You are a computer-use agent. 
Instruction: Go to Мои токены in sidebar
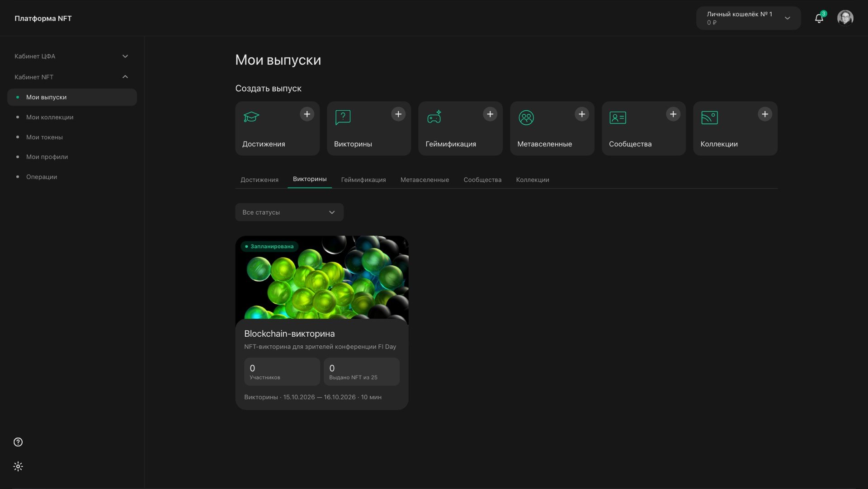(x=72, y=137)
